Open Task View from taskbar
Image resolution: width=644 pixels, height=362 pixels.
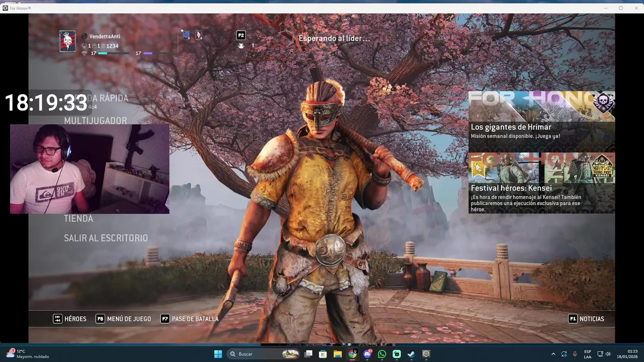click(x=308, y=354)
